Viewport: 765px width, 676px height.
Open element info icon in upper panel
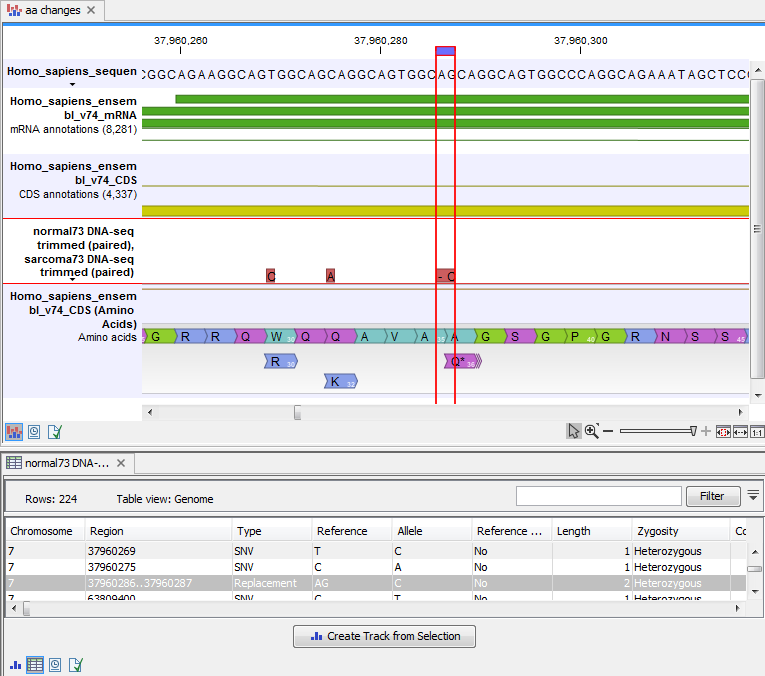(x=55, y=431)
